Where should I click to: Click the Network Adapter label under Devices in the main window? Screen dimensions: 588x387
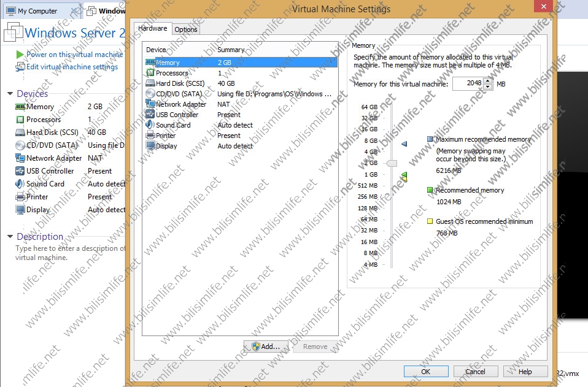click(54, 158)
